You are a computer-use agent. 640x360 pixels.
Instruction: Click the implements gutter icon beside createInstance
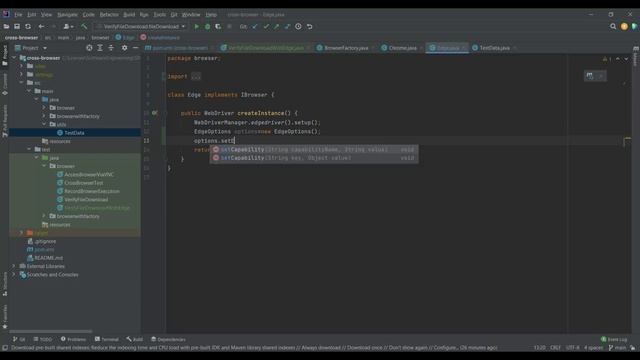pyautogui.click(x=155, y=113)
